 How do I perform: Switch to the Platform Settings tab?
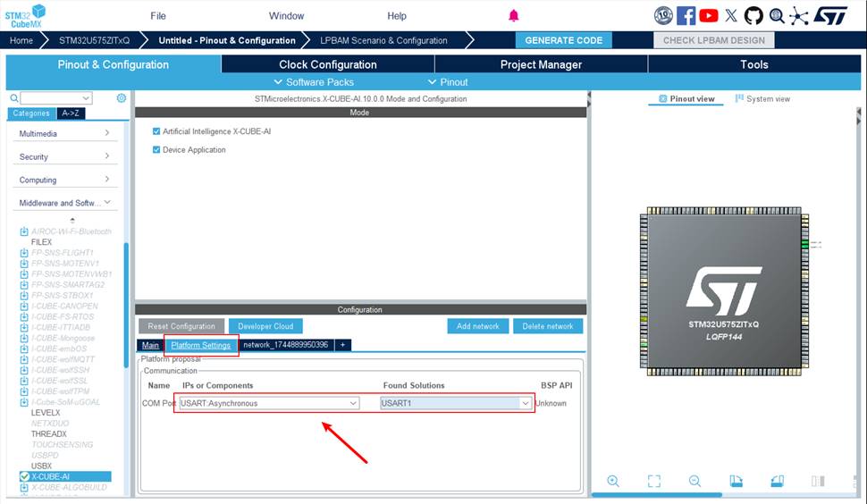pyautogui.click(x=201, y=346)
